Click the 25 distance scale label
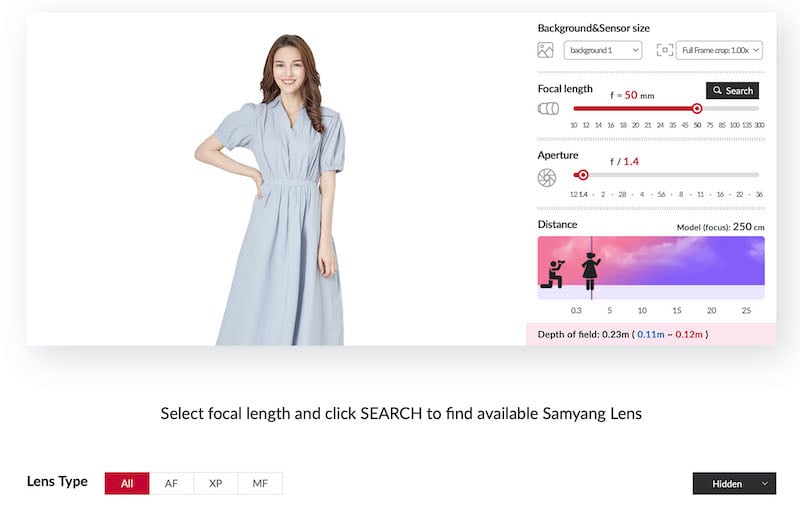The height and width of the screenshot is (510, 800). [746, 310]
